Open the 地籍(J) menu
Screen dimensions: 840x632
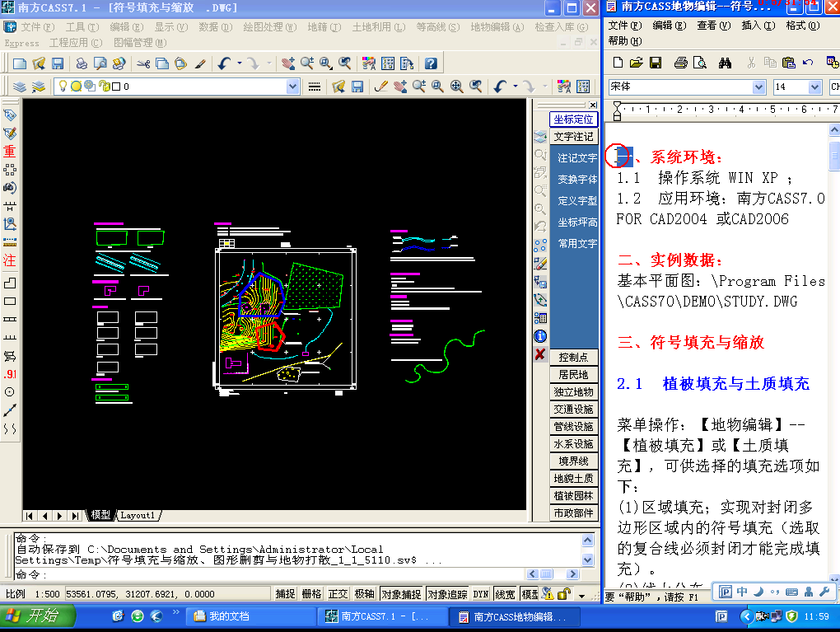324,27
